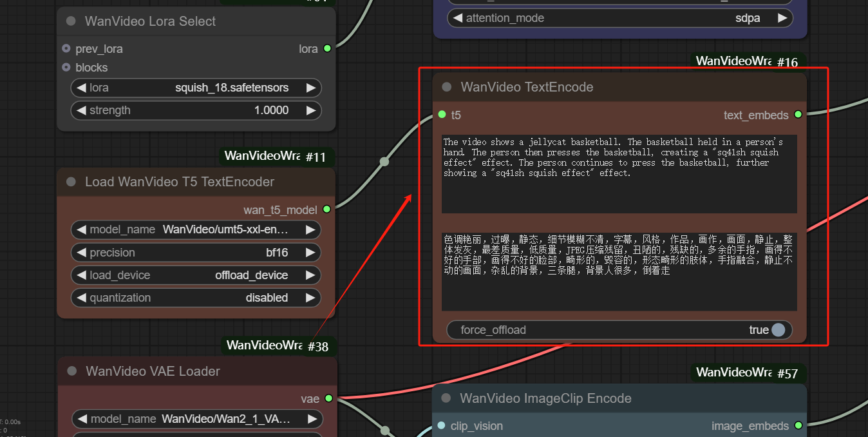Image resolution: width=868 pixels, height=437 pixels.
Task: Open the attention_mode sdpa dropdown
Action: tap(620, 18)
